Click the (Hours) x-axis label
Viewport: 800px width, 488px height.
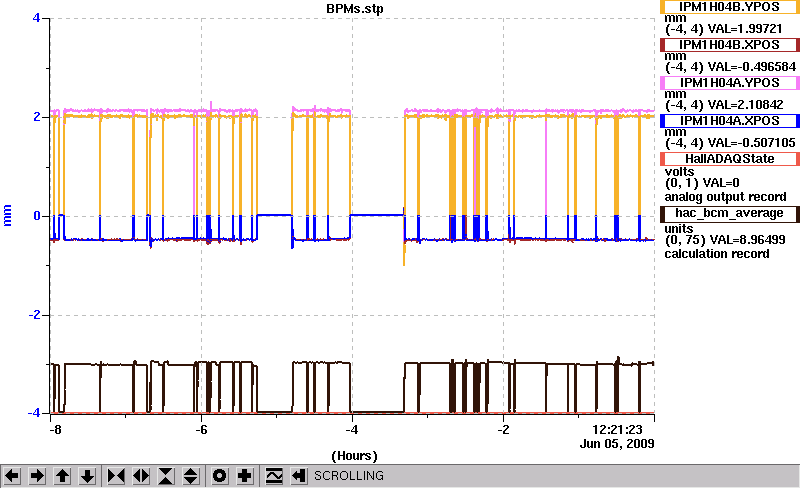point(354,456)
